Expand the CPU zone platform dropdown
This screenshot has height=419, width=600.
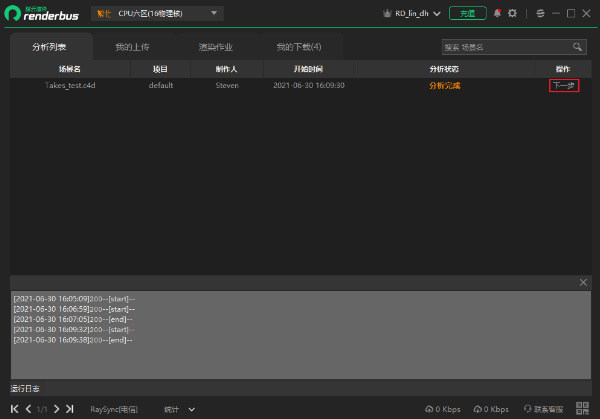[x=213, y=13]
